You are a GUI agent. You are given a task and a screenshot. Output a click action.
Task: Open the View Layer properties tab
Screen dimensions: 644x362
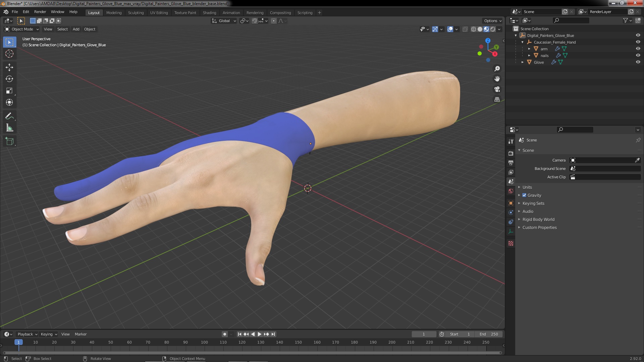511,172
